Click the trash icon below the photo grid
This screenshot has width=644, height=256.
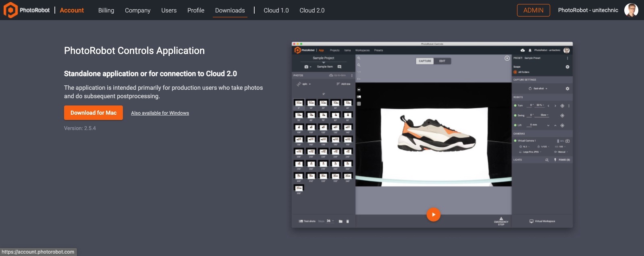(x=348, y=221)
